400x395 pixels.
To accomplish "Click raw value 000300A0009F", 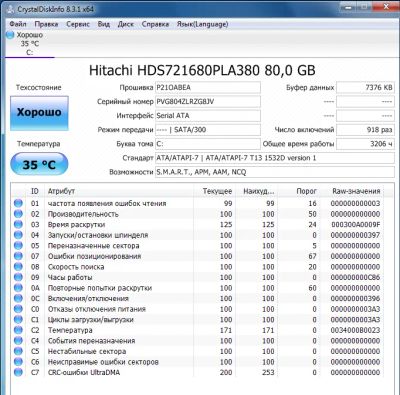I will (x=355, y=224).
